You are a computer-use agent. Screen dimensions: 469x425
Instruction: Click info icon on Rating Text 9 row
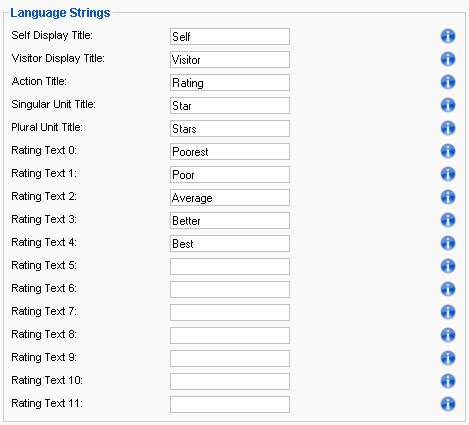(448, 358)
